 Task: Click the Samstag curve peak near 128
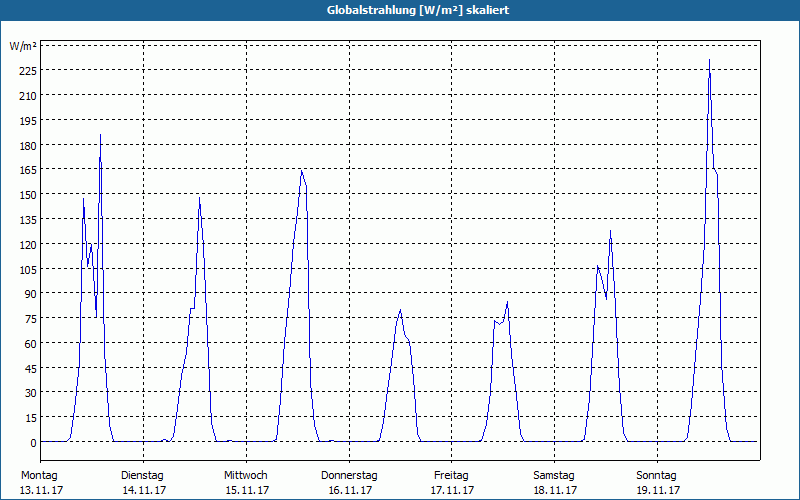point(610,231)
